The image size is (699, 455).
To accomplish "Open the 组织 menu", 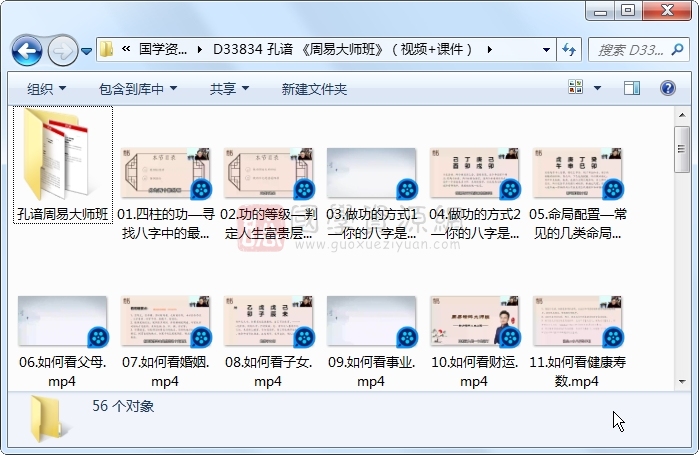I will [x=47, y=89].
